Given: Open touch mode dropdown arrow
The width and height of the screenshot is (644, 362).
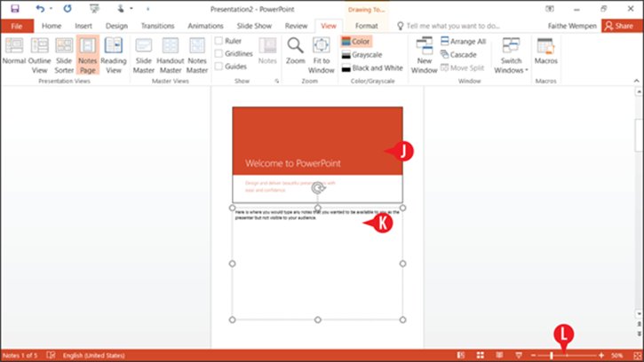Looking at the screenshot, I should coord(131,9).
